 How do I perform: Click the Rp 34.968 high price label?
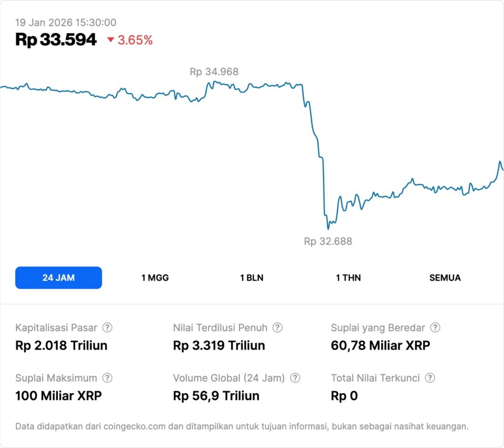coord(214,72)
